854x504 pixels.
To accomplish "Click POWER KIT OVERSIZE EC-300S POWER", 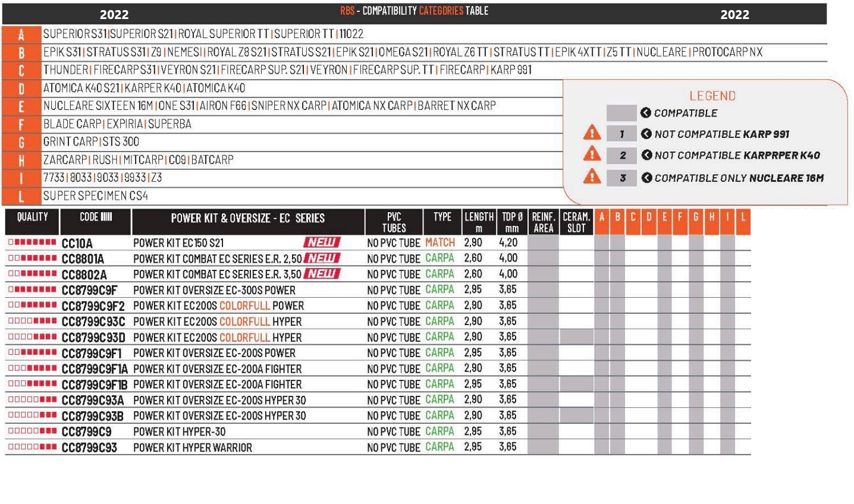I will point(214,290).
